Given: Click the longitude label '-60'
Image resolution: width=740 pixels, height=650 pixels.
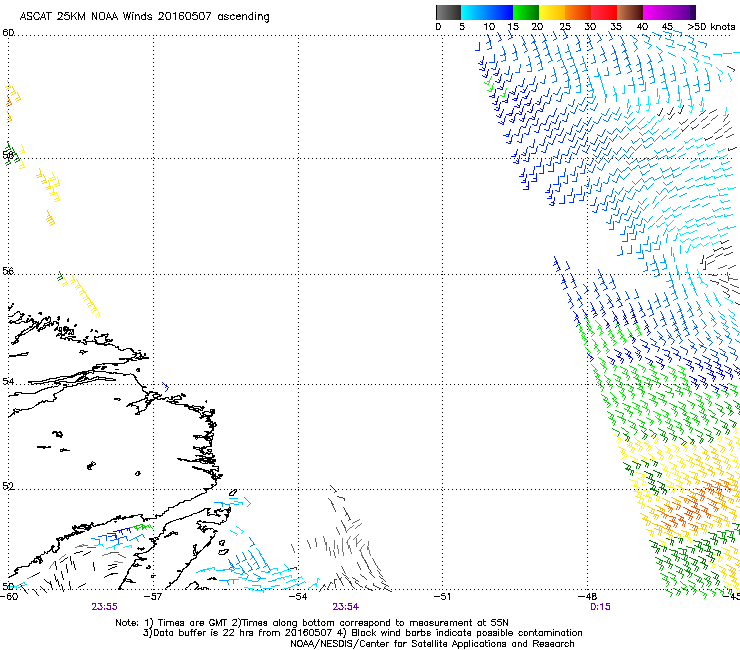Looking at the screenshot, I should [9, 597].
